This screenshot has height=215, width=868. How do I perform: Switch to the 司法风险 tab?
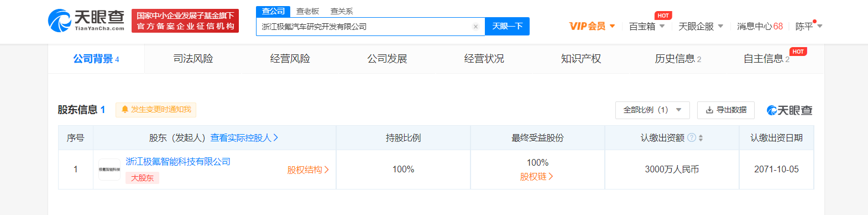point(193,59)
